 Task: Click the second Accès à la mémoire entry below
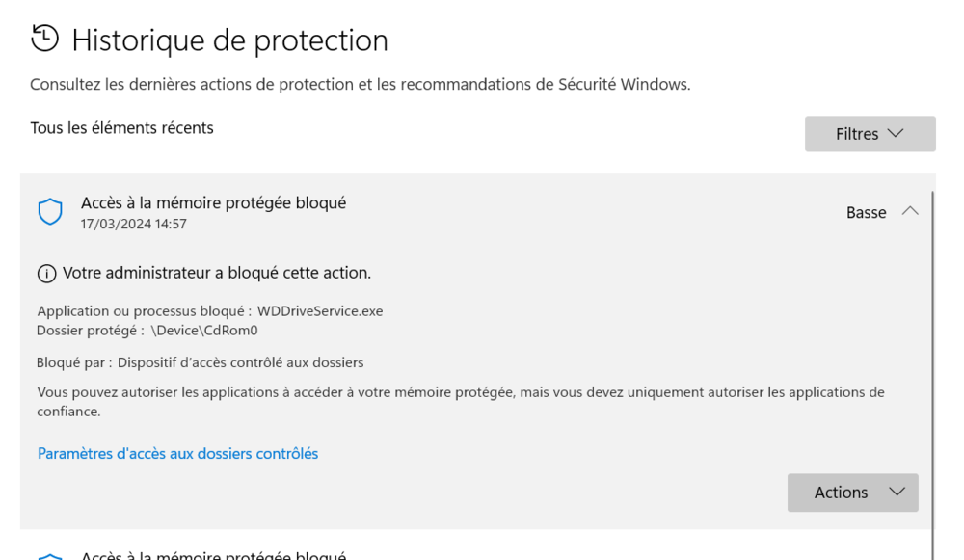tap(213, 555)
